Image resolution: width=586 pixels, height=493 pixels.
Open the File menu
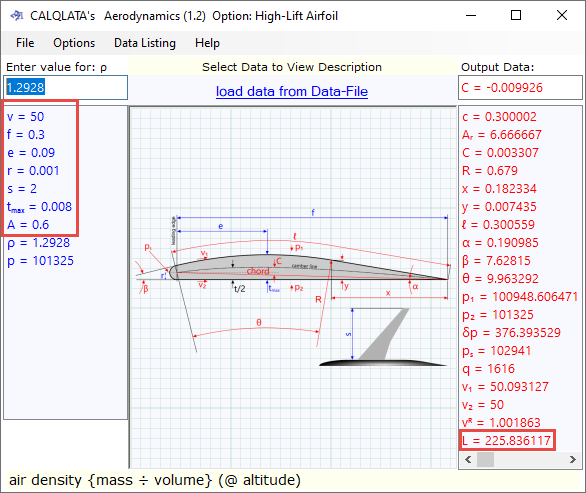click(25, 43)
